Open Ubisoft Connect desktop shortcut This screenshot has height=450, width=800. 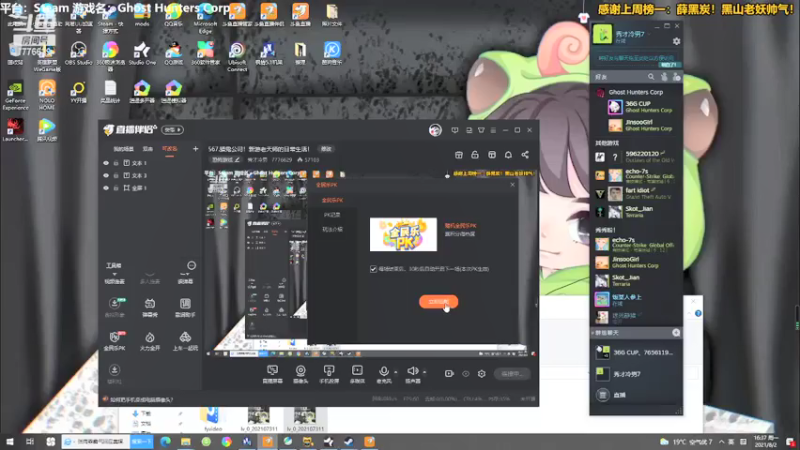pyautogui.click(x=237, y=57)
